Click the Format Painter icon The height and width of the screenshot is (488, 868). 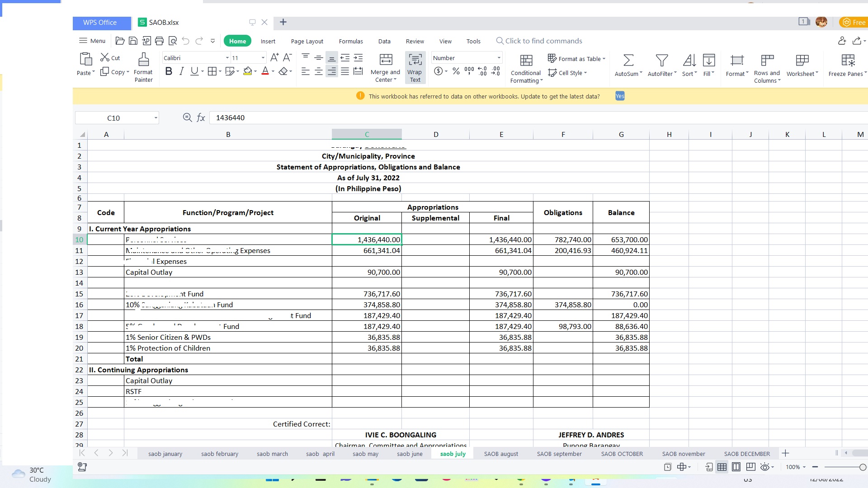point(143,60)
